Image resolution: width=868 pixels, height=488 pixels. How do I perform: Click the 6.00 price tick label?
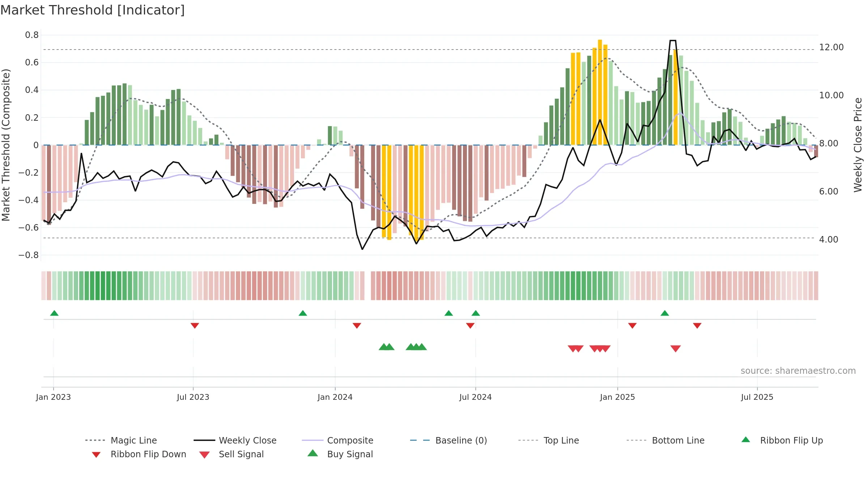point(829,192)
